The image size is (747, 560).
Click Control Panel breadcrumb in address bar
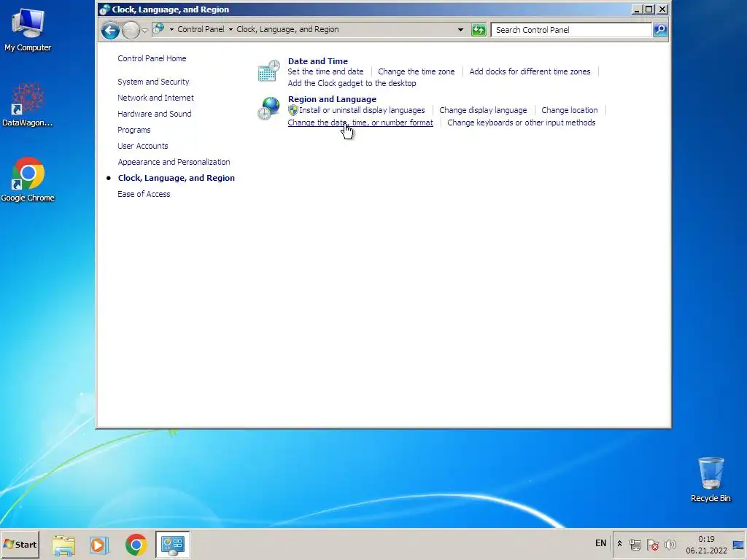(201, 29)
